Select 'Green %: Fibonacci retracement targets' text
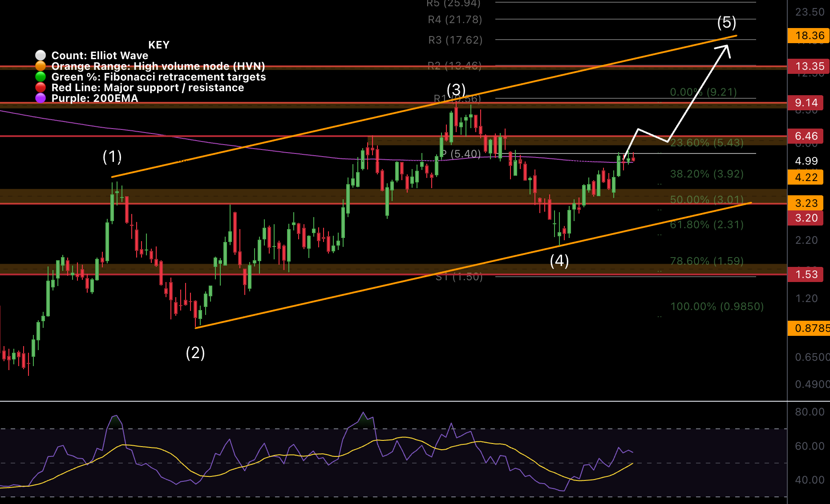Image resolution: width=830 pixels, height=504 pixels. pyautogui.click(x=158, y=77)
